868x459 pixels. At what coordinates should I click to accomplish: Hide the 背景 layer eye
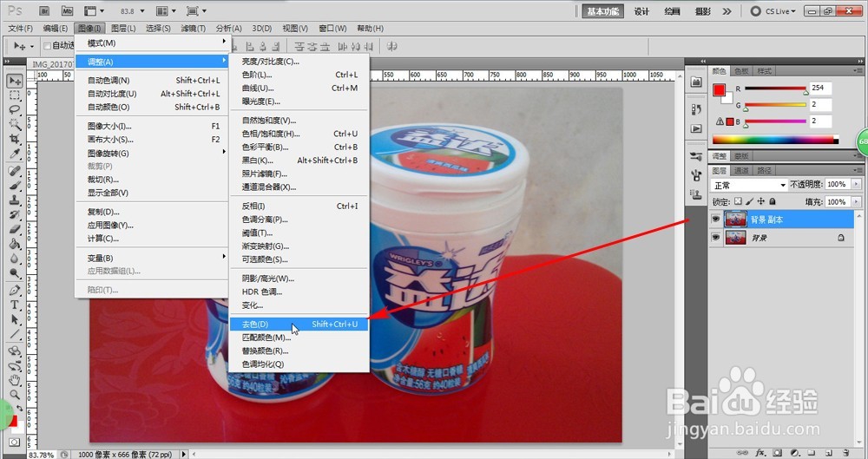coord(716,238)
